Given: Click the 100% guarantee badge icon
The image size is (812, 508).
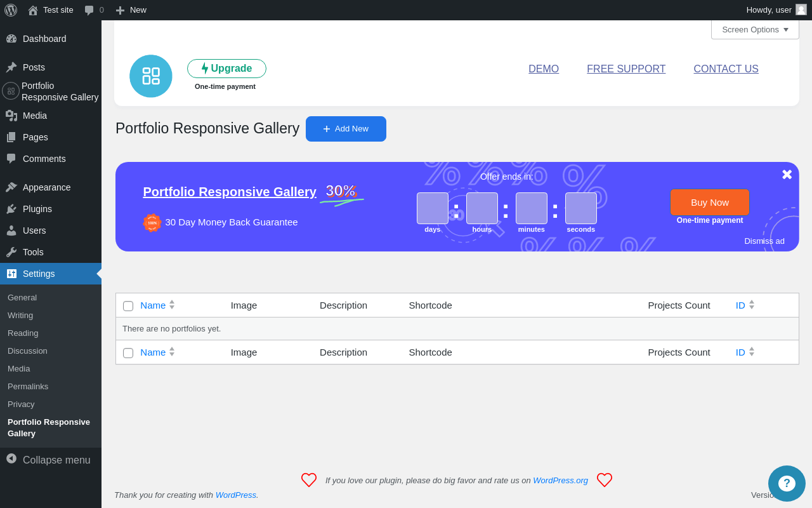Looking at the screenshot, I should pyautogui.click(x=152, y=223).
